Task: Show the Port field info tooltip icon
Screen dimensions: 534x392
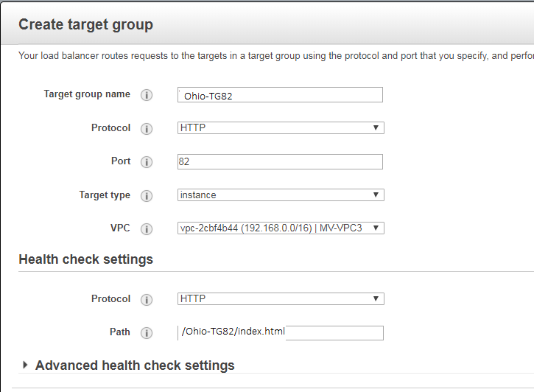Action: (147, 162)
